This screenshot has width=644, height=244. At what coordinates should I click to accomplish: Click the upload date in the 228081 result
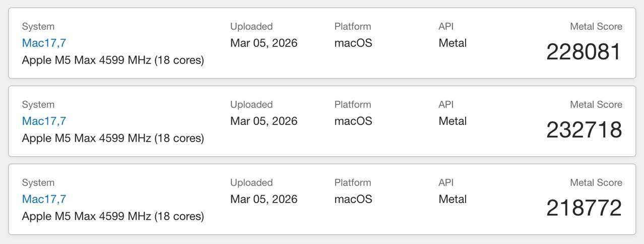point(264,43)
